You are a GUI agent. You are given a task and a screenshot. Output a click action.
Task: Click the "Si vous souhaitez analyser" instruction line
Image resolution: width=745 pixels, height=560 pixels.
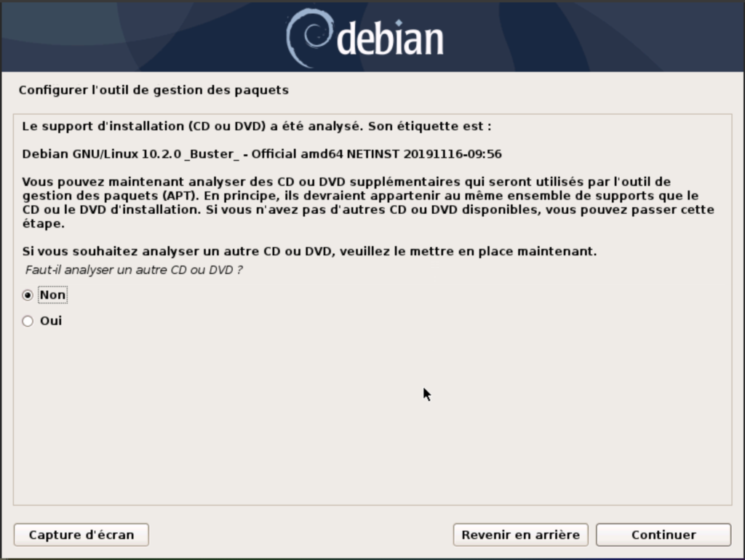pos(309,251)
